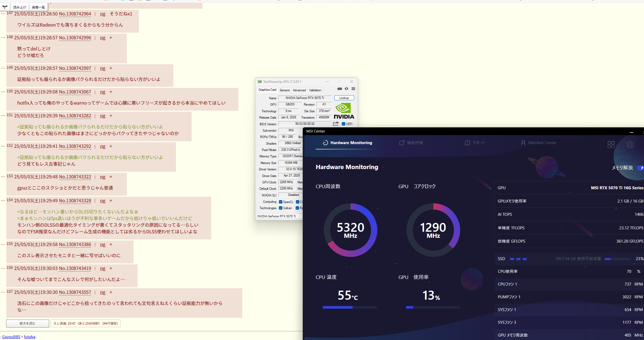
Task: Expand the ellipsis beside post 151
Action: point(3,115)
